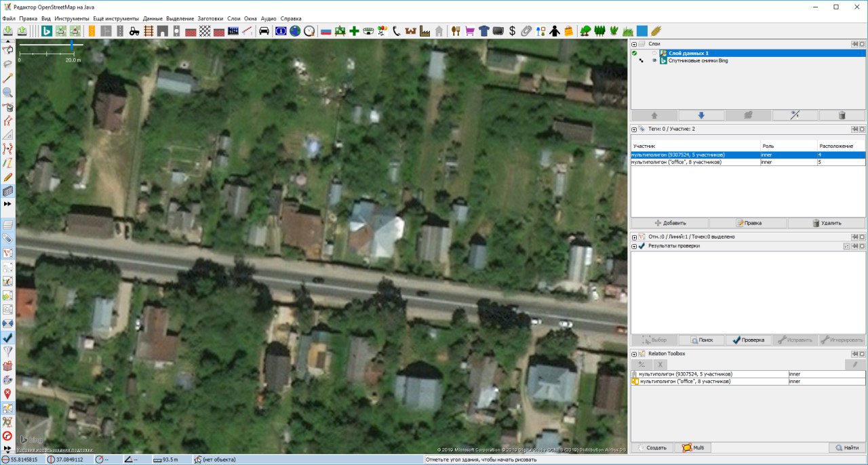Select the draw nodes tool
868x465 pixels.
tap(8, 78)
